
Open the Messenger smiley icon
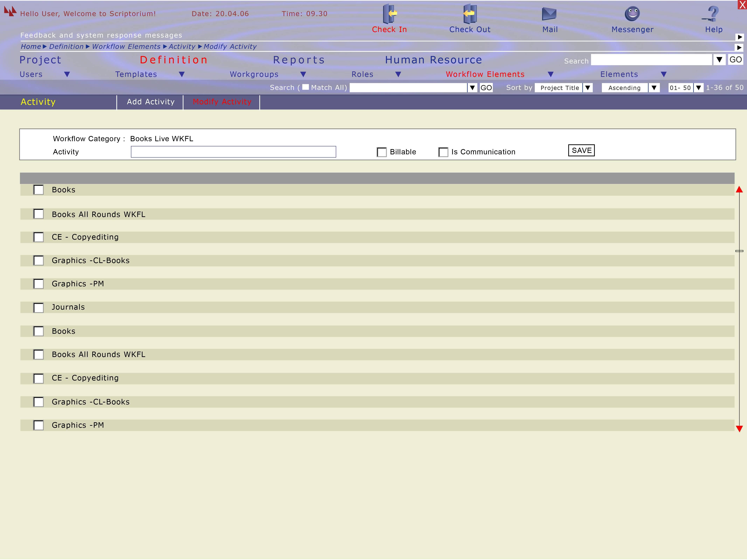point(632,14)
